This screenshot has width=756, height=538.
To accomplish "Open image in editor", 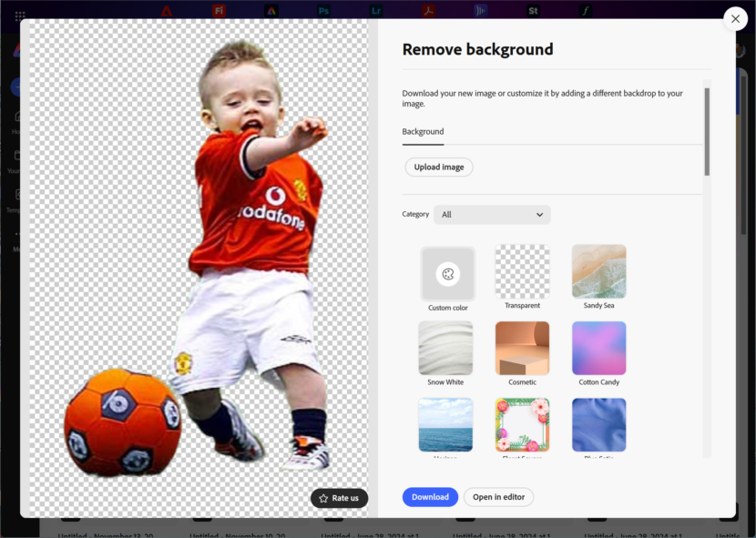I will click(x=498, y=496).
